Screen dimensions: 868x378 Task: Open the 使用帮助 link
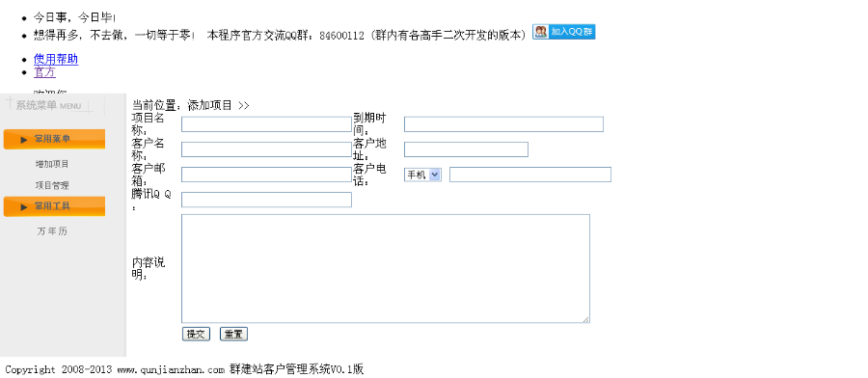pos(56,59)
